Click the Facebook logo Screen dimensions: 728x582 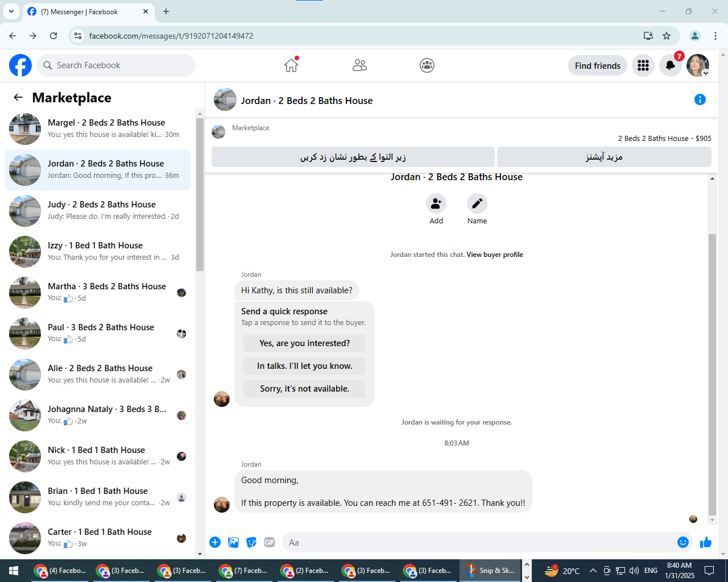coord(20,65)
